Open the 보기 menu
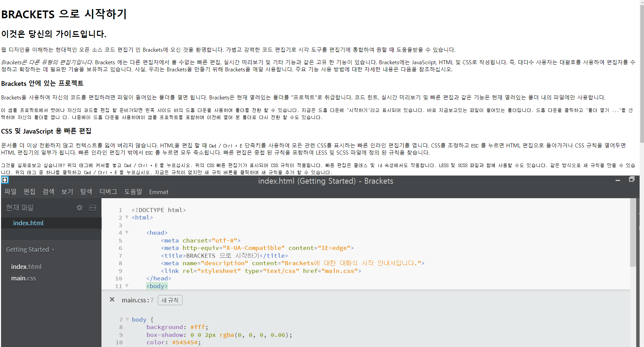 67,192
